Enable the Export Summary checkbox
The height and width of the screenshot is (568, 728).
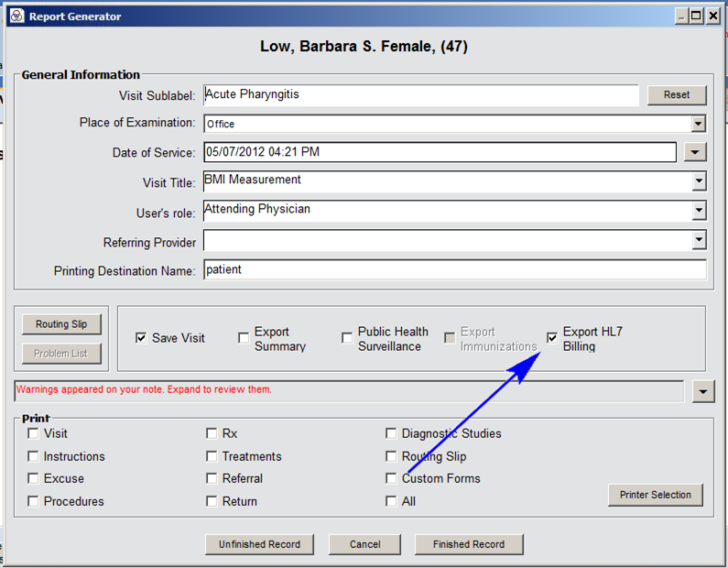coord(244,338)
